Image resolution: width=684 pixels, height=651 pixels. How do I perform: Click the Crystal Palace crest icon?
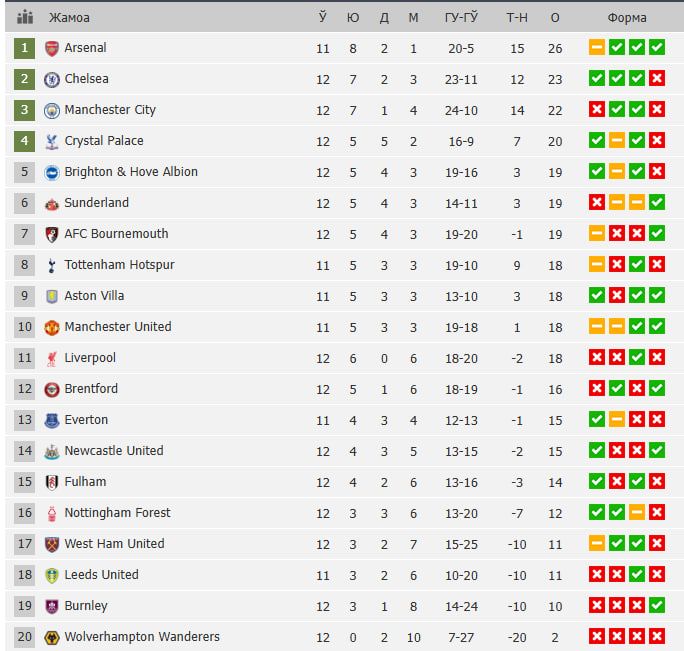52,141
